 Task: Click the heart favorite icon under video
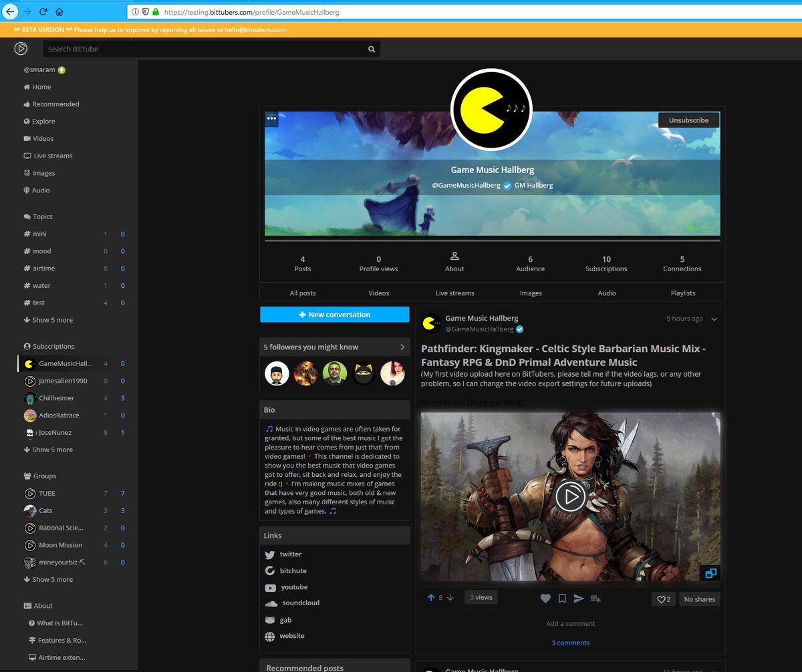point(545,599)
